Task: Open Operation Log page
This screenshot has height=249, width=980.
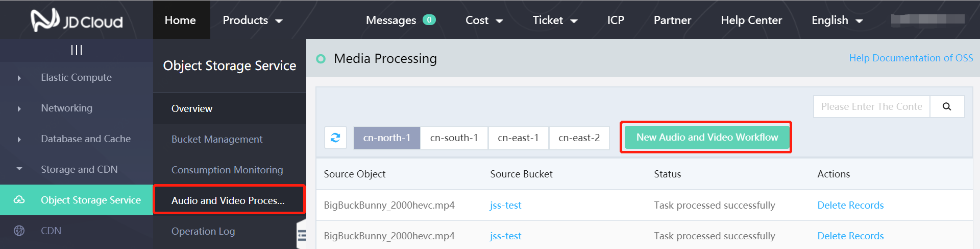Action: click(230, 231)
